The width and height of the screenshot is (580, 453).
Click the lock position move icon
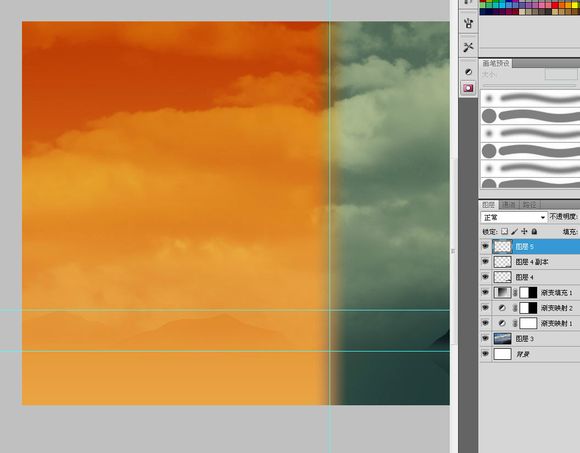click(x=524, y=231)
